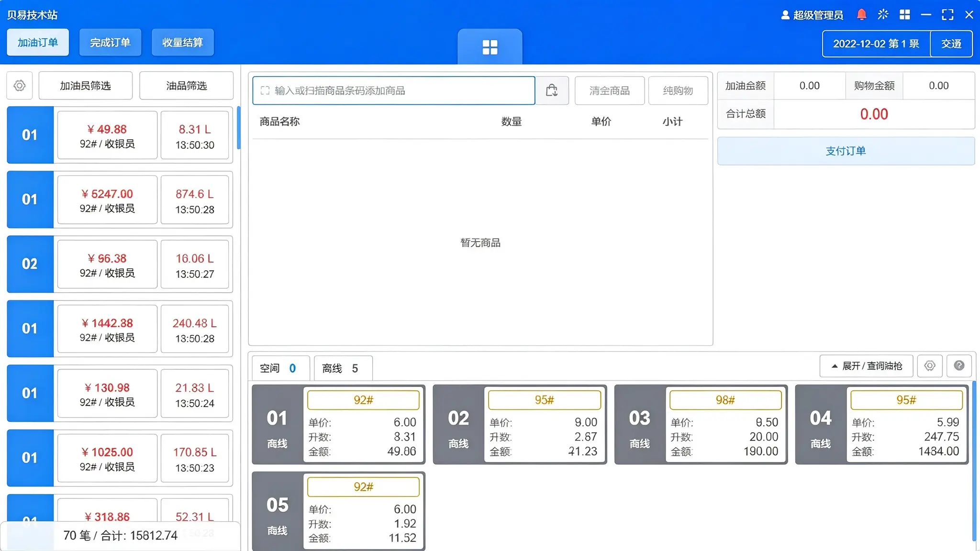This screenshot has height=551, width=980.
Task: Open the 油品筛选 filter
Action: [186, 86]
